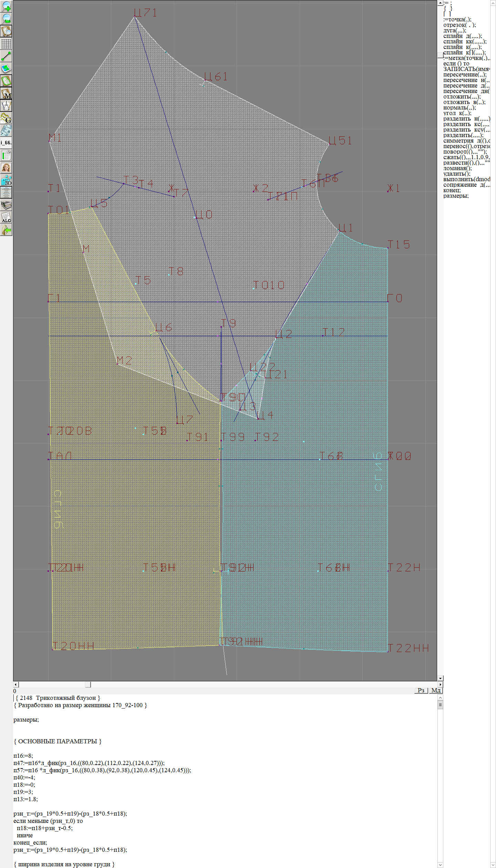Choose 'размеры;' from the operator list
The width and height of the screenshot is (496, 868).
click(456, 196)
